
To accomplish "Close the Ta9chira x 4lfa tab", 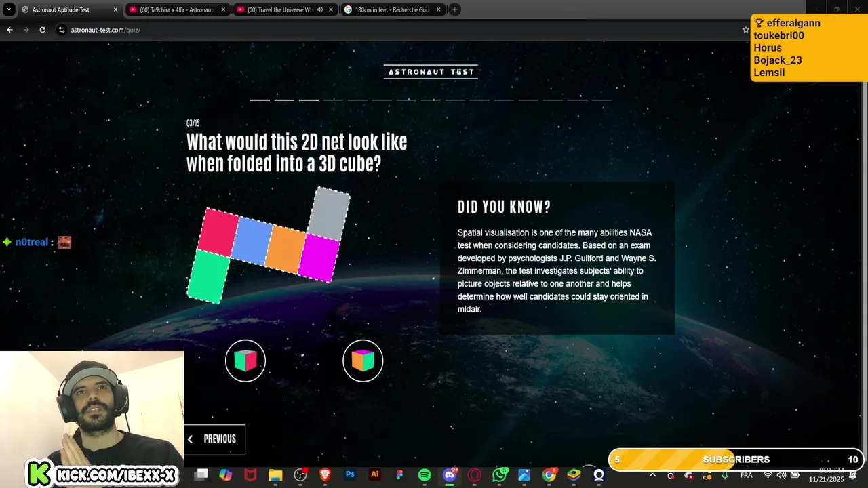I will [x=223, y=9].
